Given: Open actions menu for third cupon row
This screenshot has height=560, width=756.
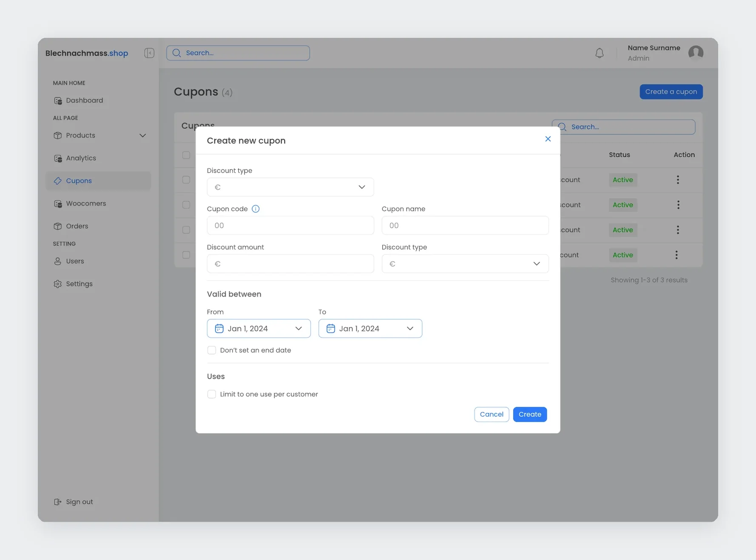Looking at the screenshot, I should click(x=678, y=230).
